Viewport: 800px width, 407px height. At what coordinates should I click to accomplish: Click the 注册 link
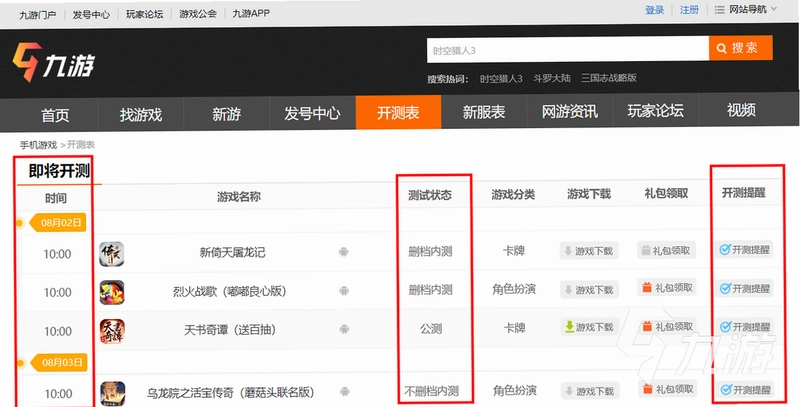(x=689, y=10)
